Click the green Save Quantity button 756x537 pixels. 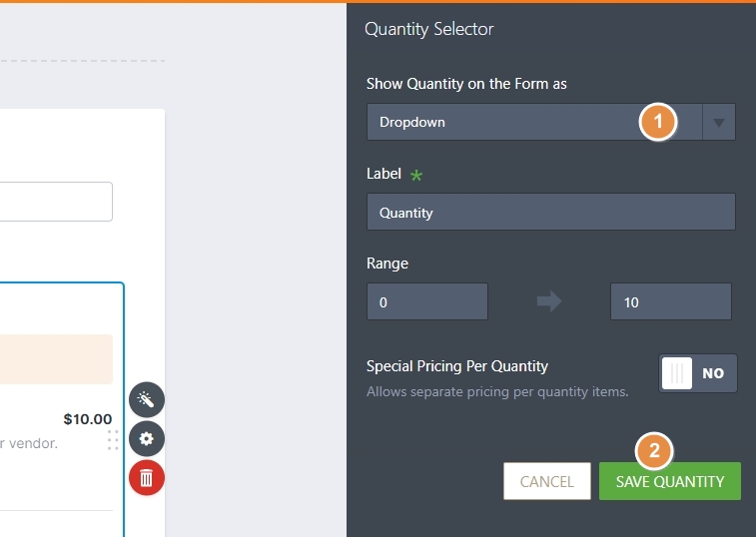pos(669,481)
